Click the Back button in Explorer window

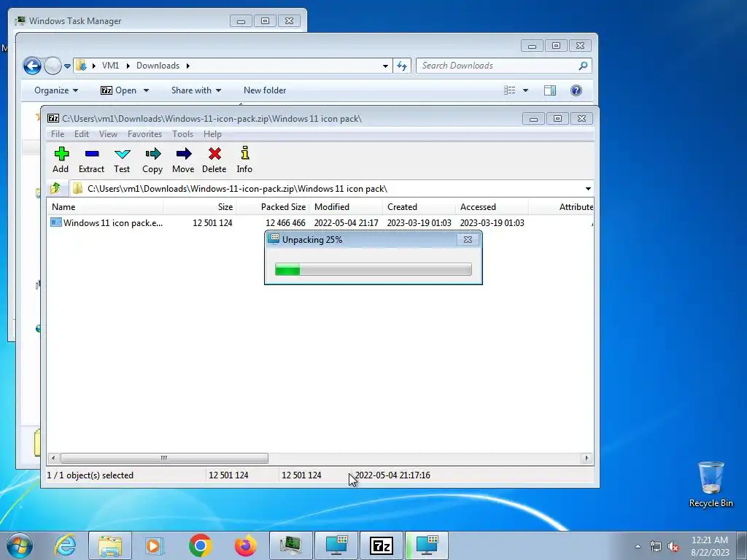pyautogui.click(x=32, y=66)
